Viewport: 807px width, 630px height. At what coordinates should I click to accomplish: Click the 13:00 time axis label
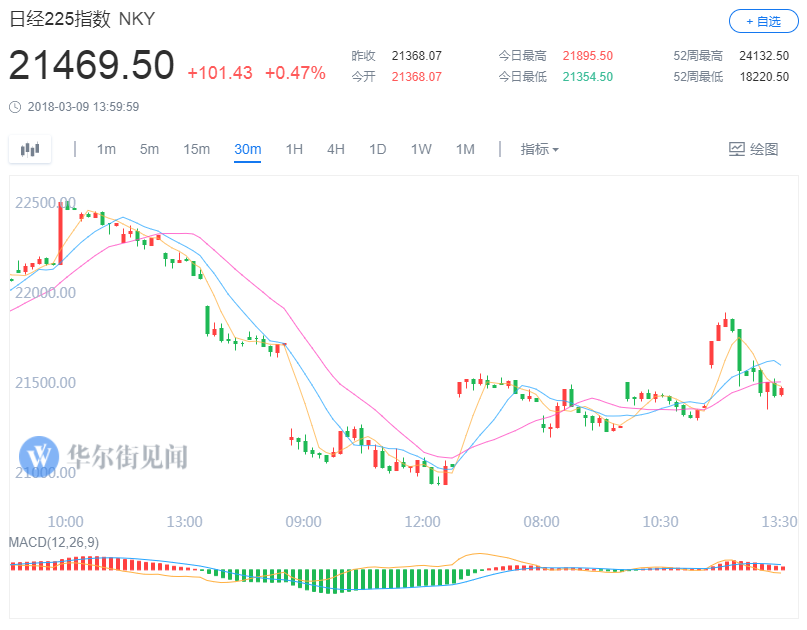coord(184,522)
